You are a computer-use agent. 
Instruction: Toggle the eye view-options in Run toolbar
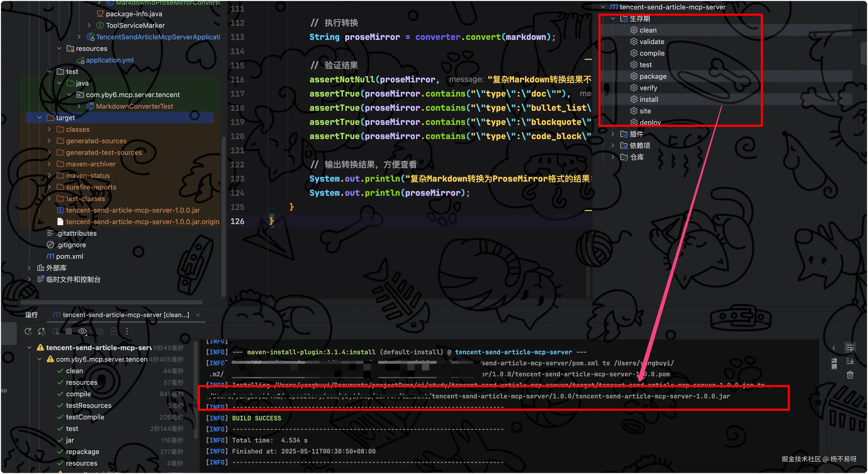coord(83,331)
